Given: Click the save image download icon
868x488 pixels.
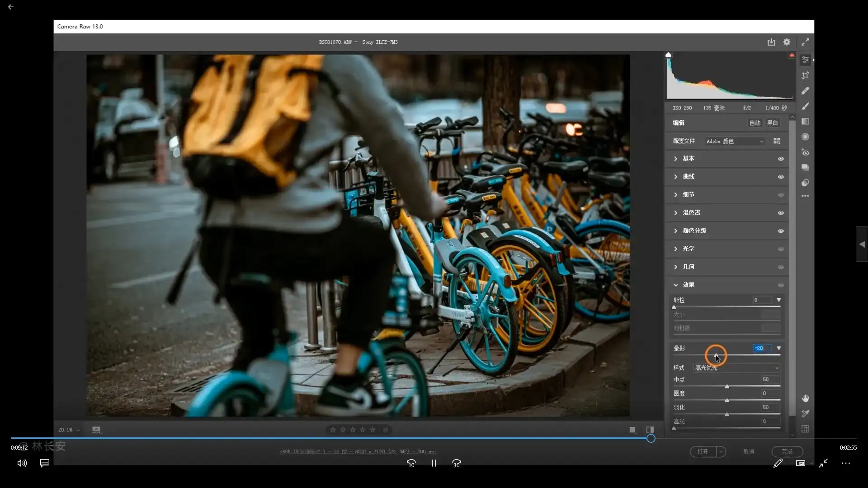Looking at the screenshot, I should coord(771,42).
